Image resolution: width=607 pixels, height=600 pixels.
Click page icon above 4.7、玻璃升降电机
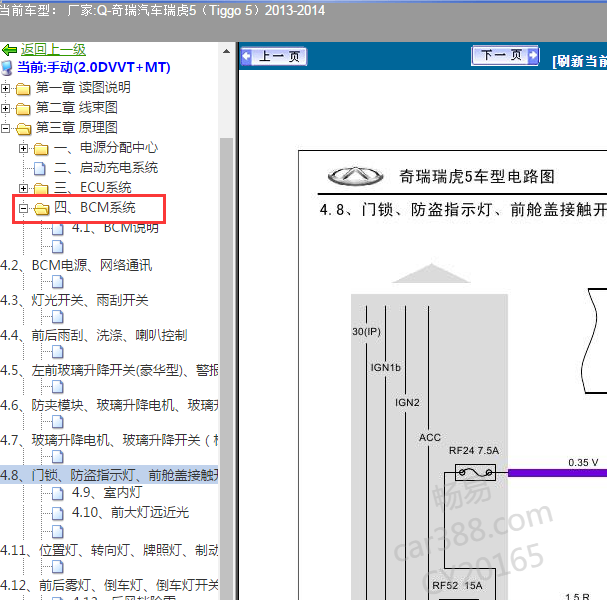click(x=58, y=422)
